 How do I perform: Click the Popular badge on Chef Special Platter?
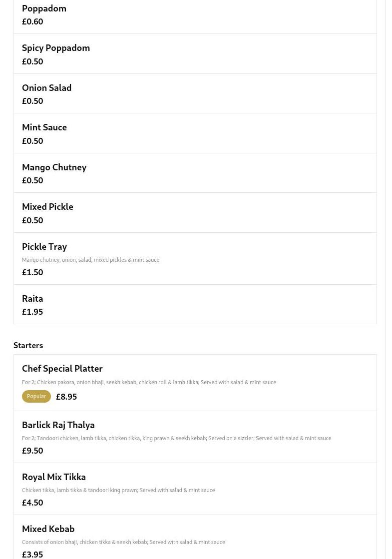point(36,396)
